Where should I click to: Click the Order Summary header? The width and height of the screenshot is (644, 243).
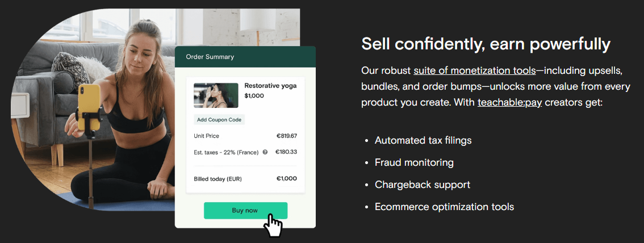(245, 57)
